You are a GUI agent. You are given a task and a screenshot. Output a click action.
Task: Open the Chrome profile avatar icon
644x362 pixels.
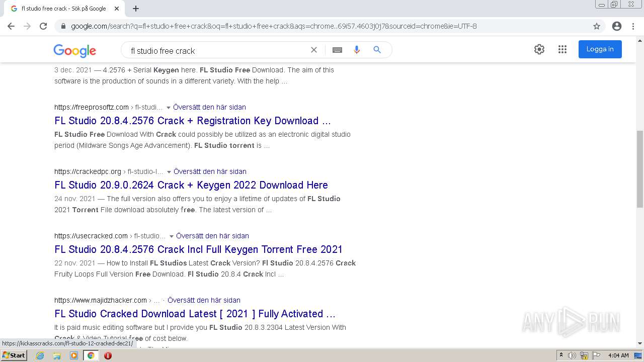click(617, 26)
